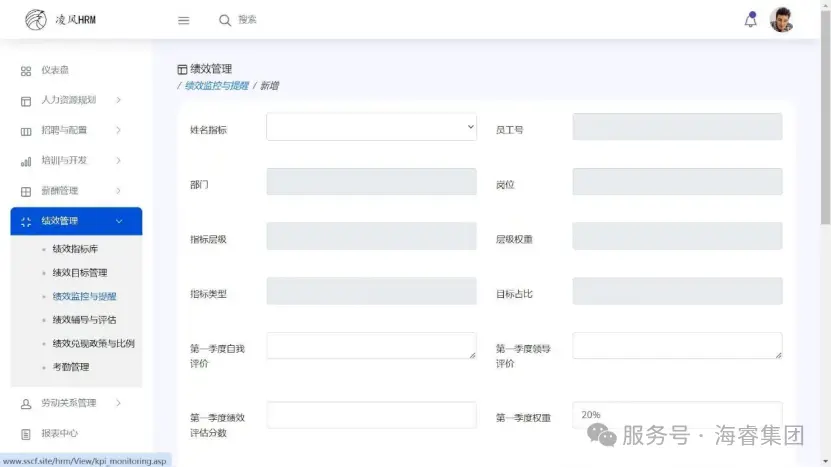The image size is (831, 468).
Task: Open 考勤管理 submenu item
Action: 71,367
